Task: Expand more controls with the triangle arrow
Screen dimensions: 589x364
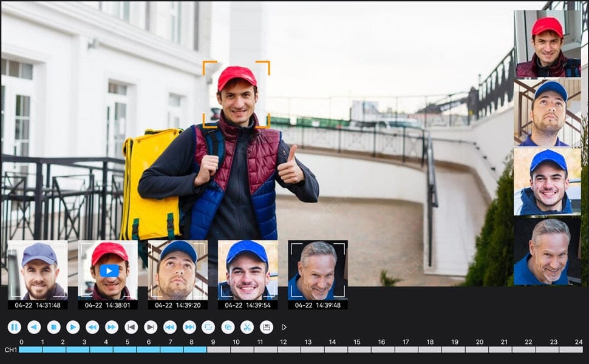Action: point(284,327)
